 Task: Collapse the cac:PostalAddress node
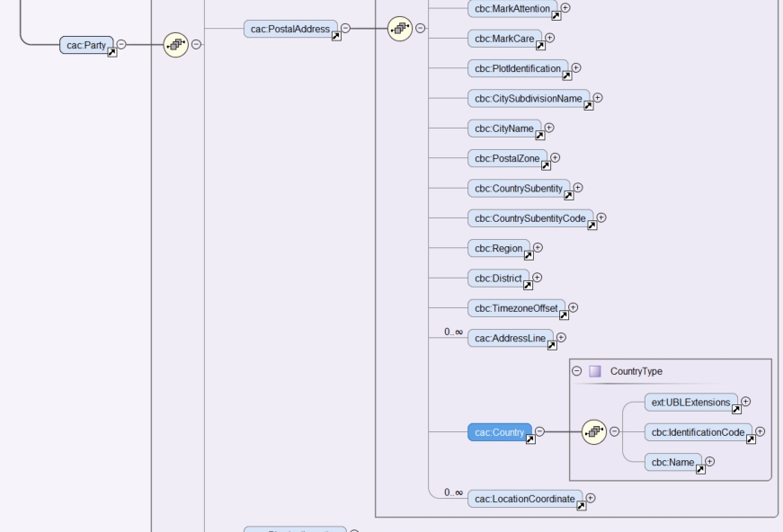click(x=345, y=29)
